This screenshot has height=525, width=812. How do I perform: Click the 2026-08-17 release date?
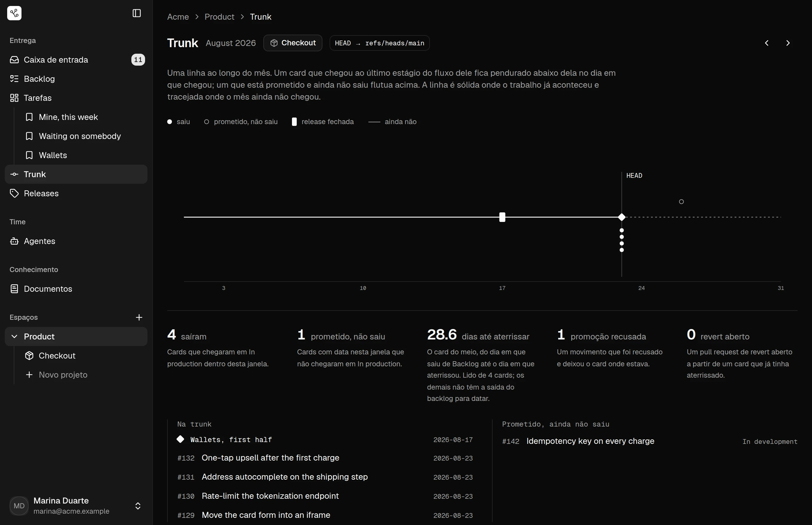pos(453,440)
